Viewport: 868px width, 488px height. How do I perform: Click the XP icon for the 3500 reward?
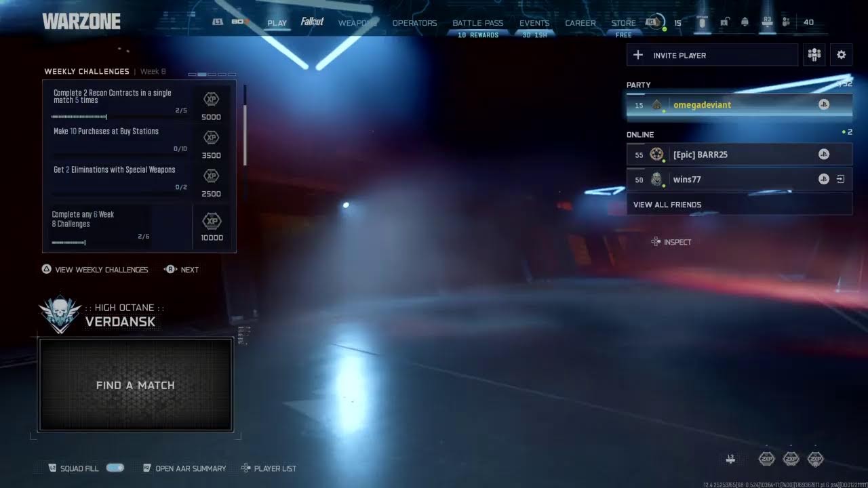pos(212,138)
